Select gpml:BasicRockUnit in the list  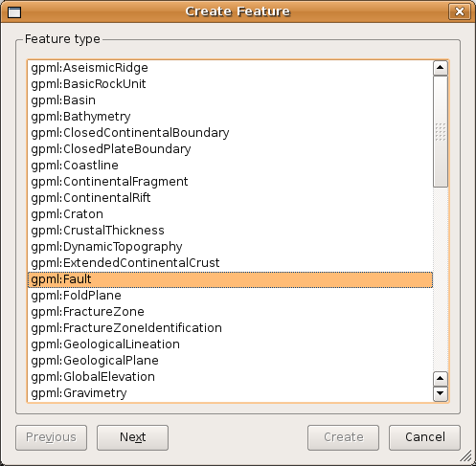pos(230,84)
